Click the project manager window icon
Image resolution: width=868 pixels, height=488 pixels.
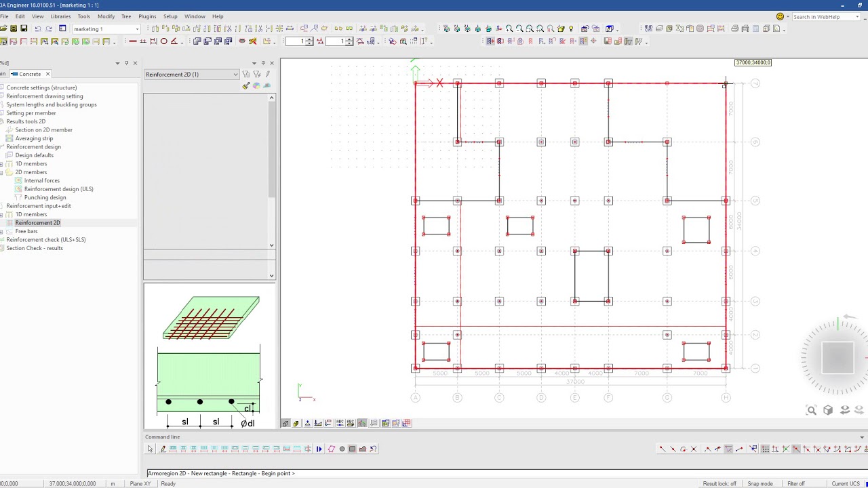[x=62, y=28]
